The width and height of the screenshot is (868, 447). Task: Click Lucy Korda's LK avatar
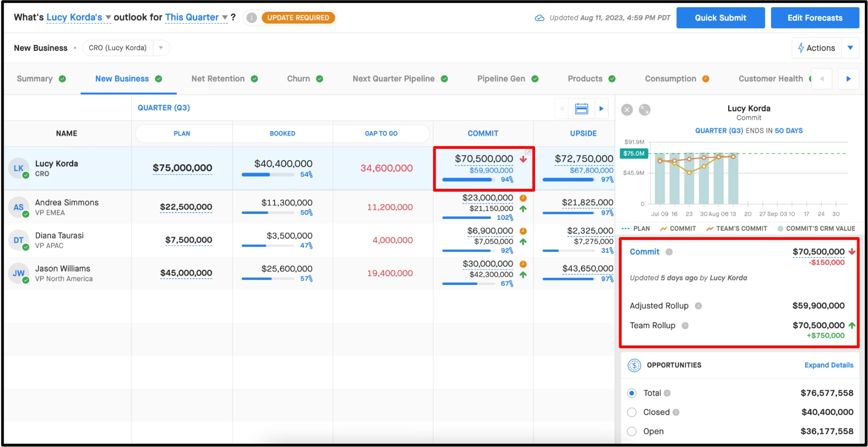pyautogui.click(x=18, y=168)
